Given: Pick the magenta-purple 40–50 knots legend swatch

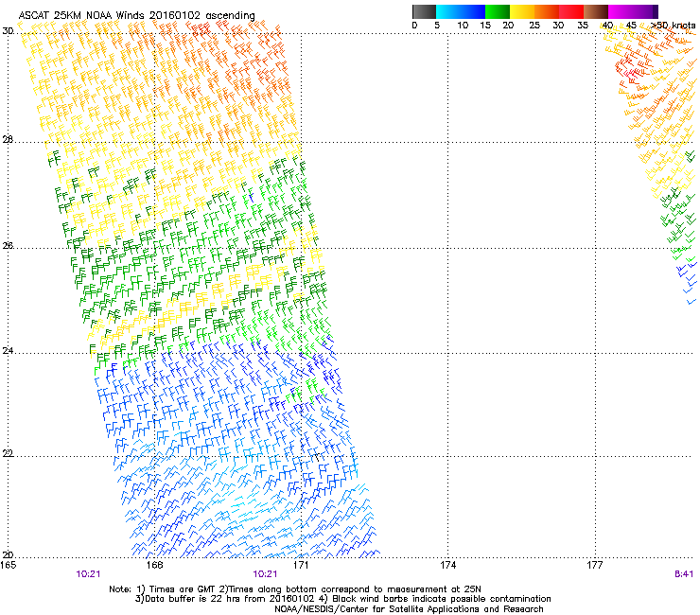Looking at the screenshot, I should pyautogui.click(x=633, y=11).
